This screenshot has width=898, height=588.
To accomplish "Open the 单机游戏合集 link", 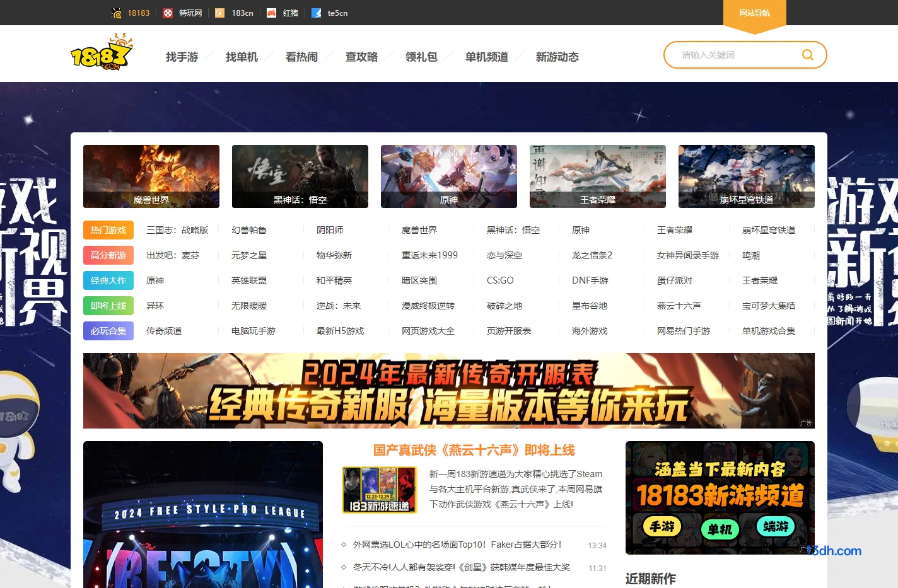I will tap(769, 331).
